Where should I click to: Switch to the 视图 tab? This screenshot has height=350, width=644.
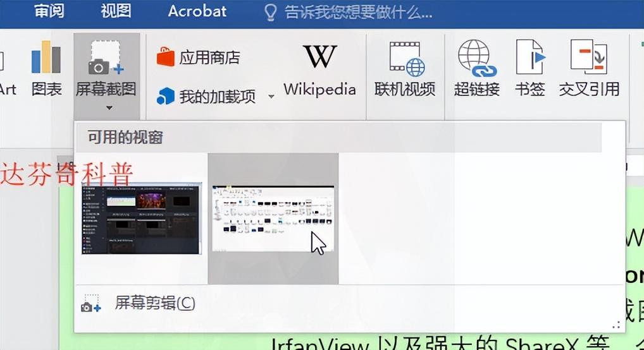pyautogui.click(x=116, y=11)
